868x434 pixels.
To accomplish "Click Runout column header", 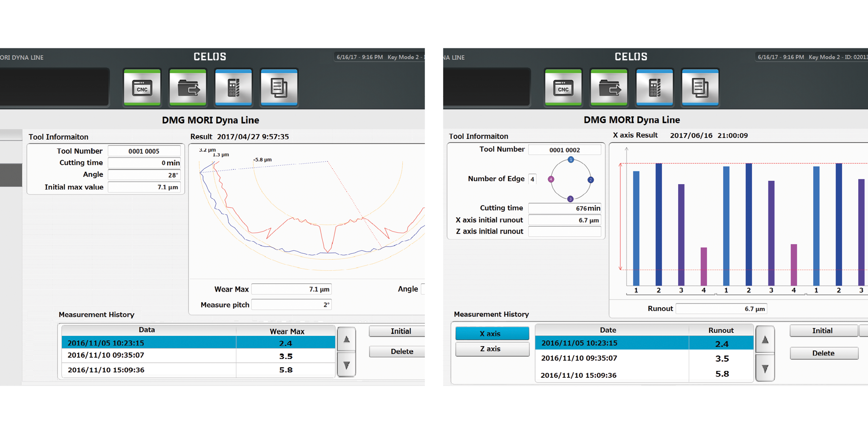I will (x=721, y=330).
